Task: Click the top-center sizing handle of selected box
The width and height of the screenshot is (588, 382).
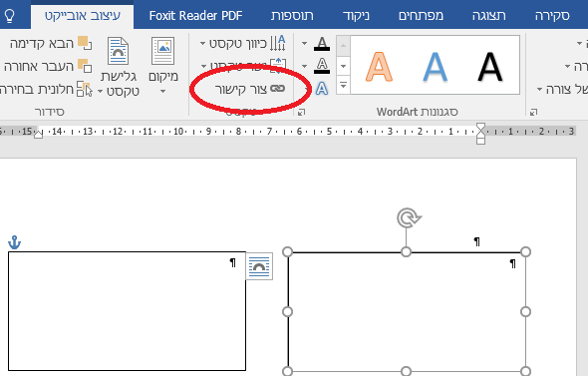Action: [x=407, y=251]
